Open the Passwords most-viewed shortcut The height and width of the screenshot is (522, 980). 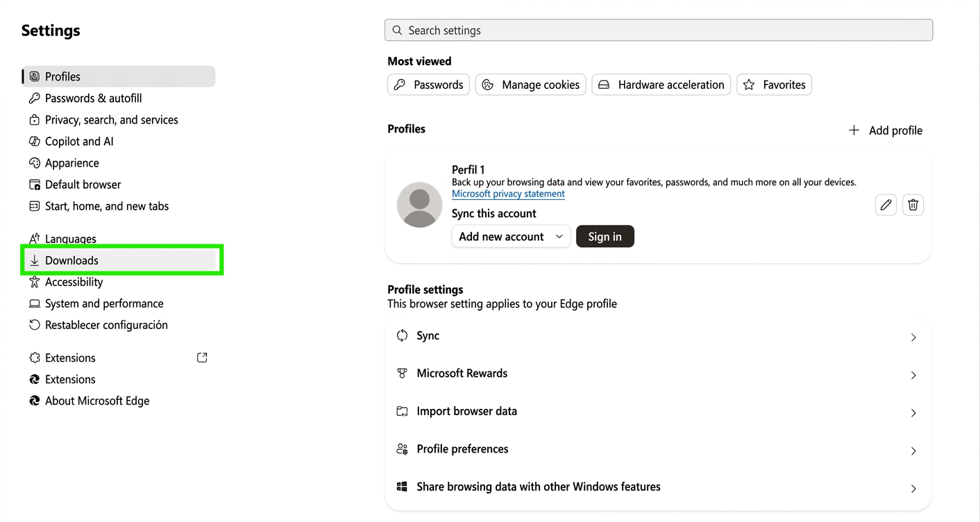(x=429, y=85)
